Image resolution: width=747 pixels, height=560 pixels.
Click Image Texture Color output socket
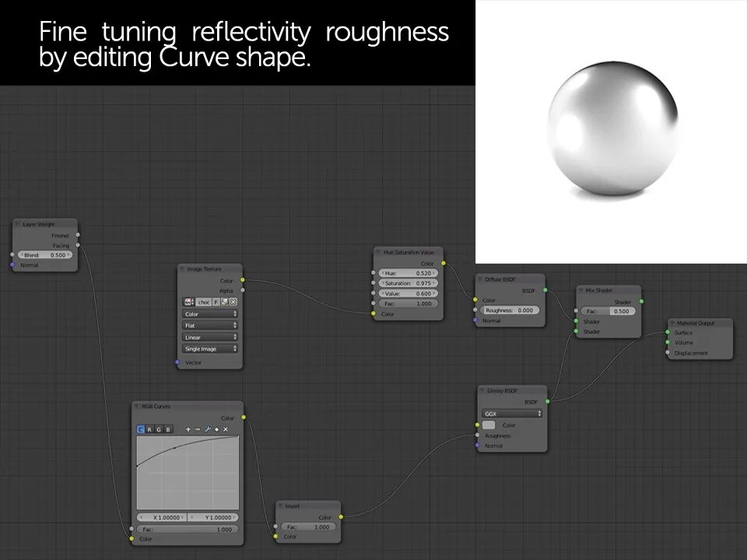(243, 280)
